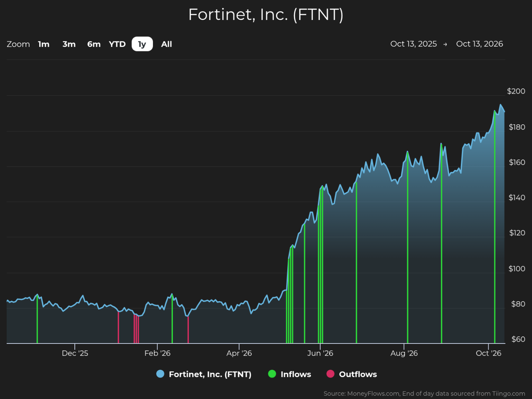Image resolution: width=532 pixels, height=399 pixels.
Task: Click the $160 axis label
Action: point(517,162)
